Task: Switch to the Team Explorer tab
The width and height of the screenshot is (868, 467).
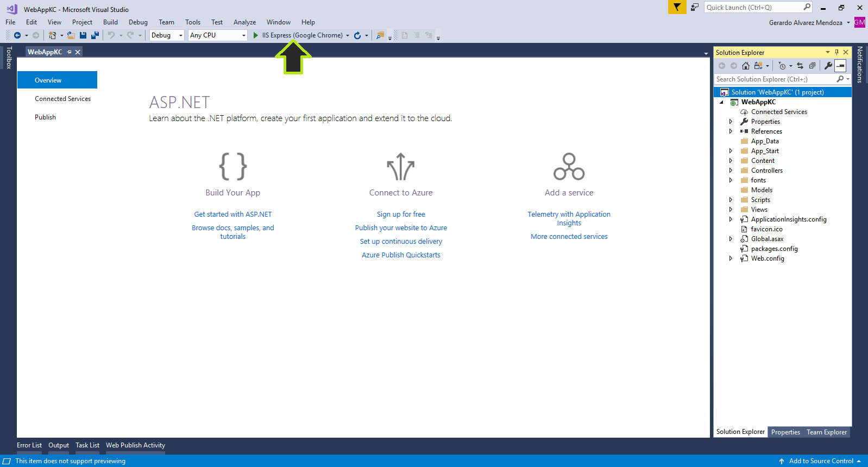Action: coord(827,432)
